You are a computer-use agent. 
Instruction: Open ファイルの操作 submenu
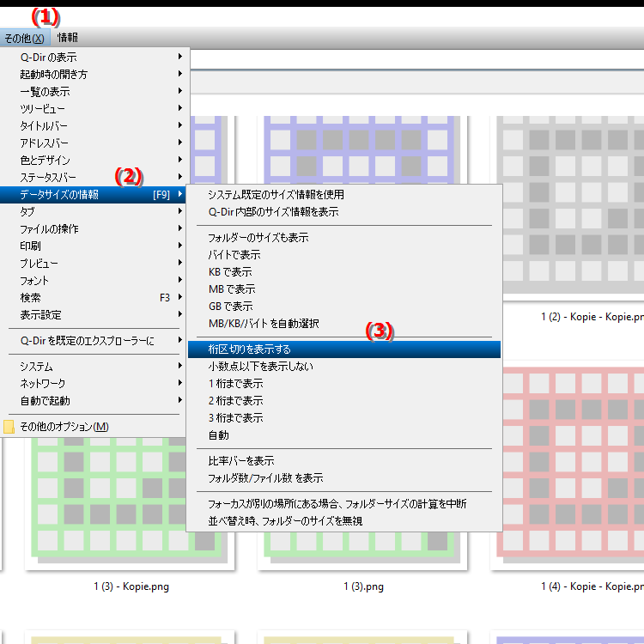pos(94,228)
